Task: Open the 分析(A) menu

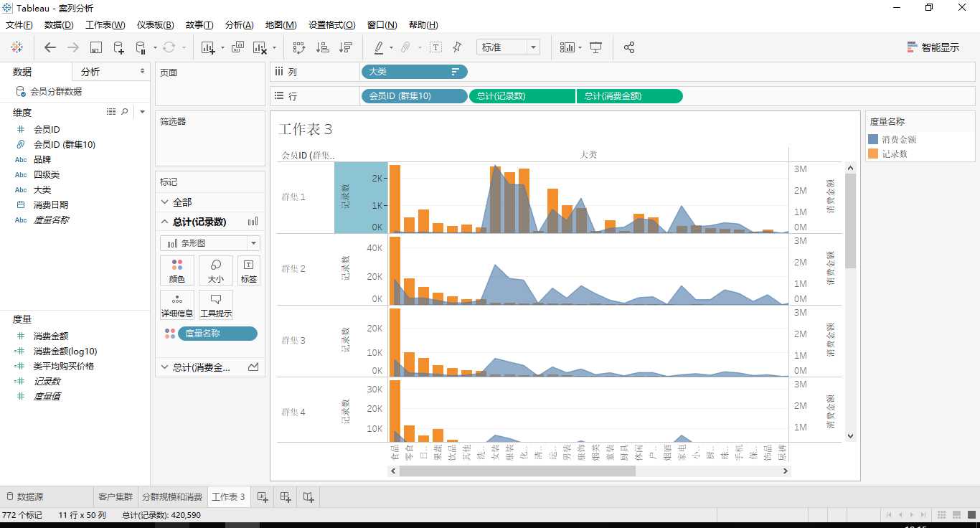Action: pyautogui.click(x=239, y=25)
